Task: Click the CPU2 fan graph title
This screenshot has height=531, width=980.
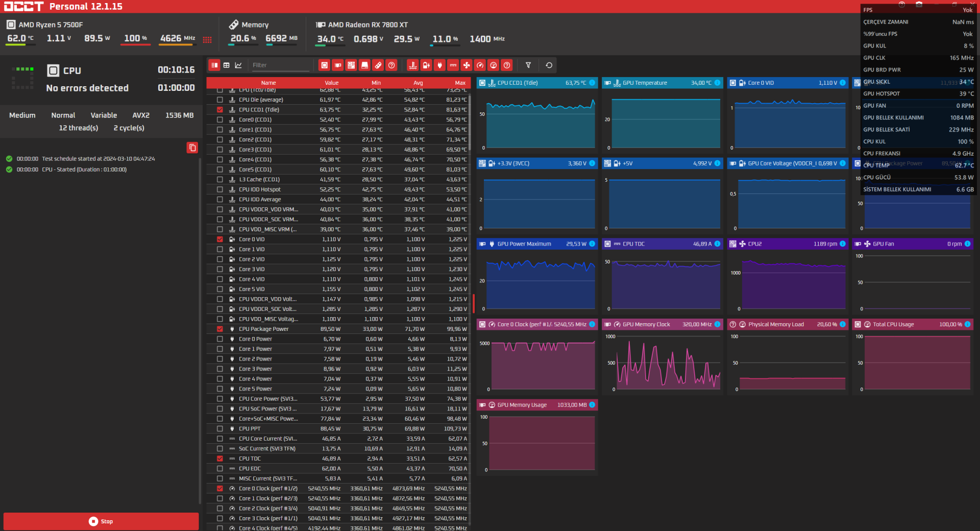Action: point(755,244)
